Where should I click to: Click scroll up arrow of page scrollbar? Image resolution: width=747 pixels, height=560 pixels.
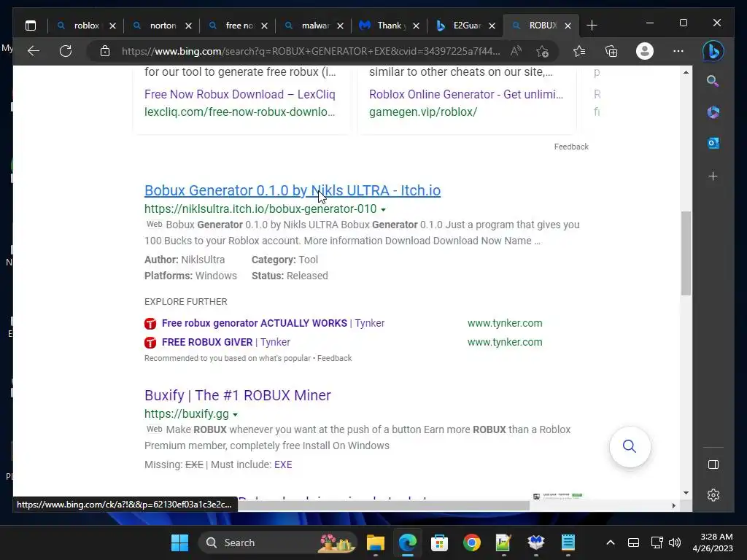686,72
